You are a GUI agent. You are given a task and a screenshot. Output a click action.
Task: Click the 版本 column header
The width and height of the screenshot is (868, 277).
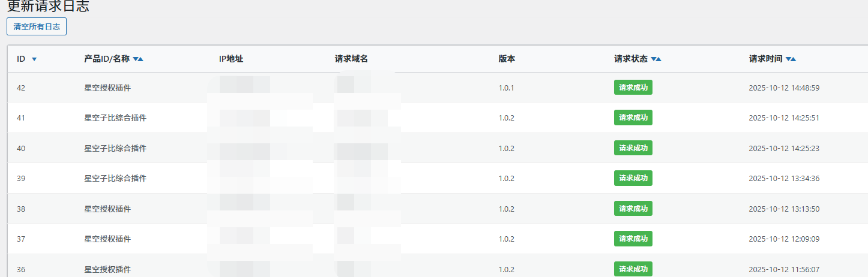pos(507,59)
